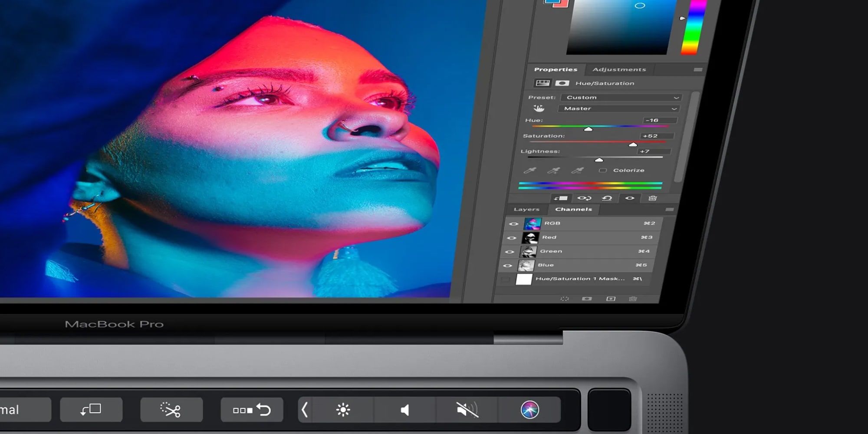
Task: Hide the Blue channel
Action: click(x=507, y=266)
